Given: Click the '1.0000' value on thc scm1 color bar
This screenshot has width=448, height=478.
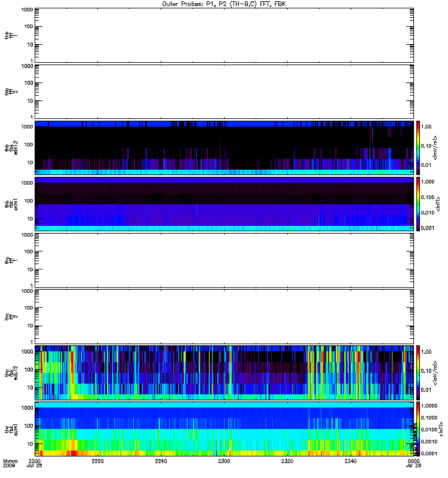Looking at the screenshot, I should 429,406.
